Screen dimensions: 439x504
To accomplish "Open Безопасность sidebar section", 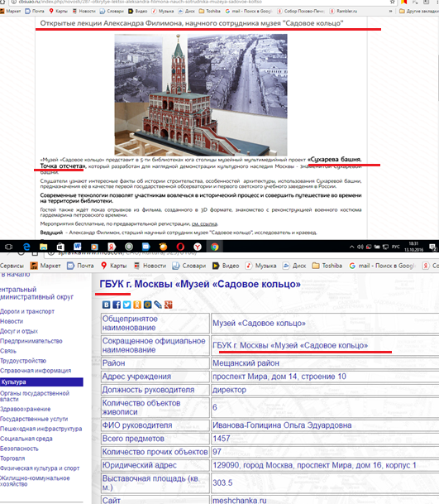I will pos(19,449).
